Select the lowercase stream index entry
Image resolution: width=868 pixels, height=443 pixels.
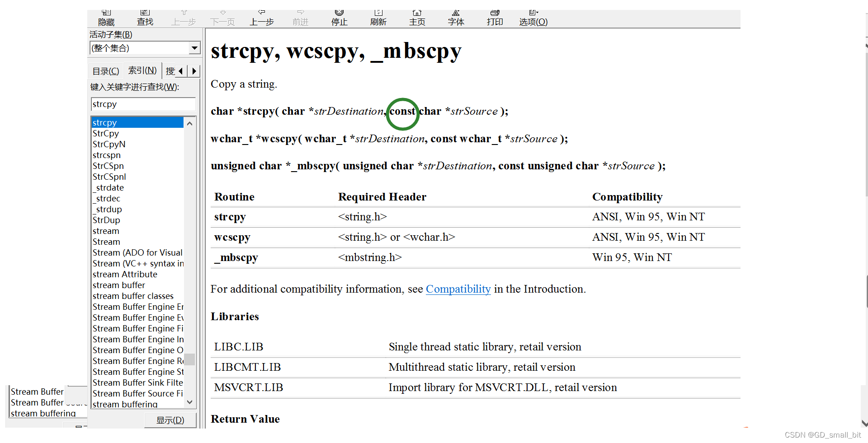coord(106,231)
